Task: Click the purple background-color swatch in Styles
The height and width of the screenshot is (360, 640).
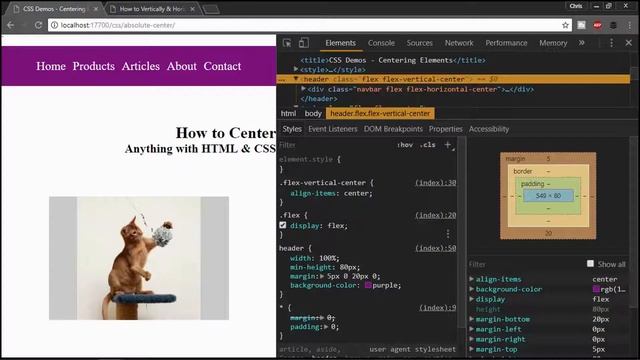Action: [368, 285]
